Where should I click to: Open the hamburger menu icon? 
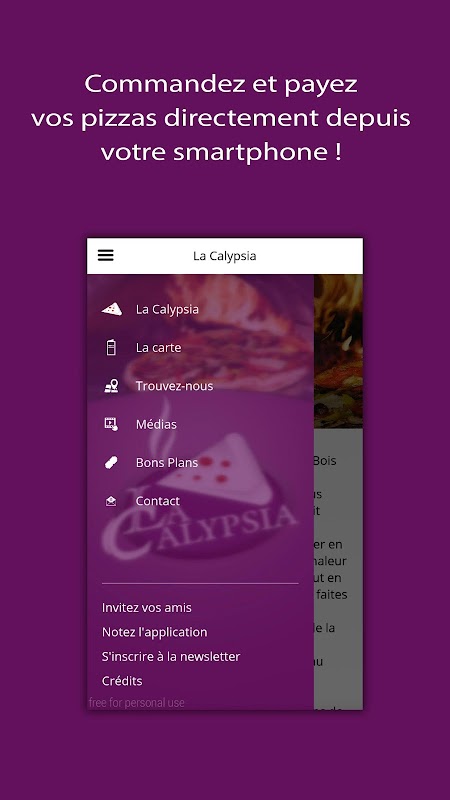[106, 255]
